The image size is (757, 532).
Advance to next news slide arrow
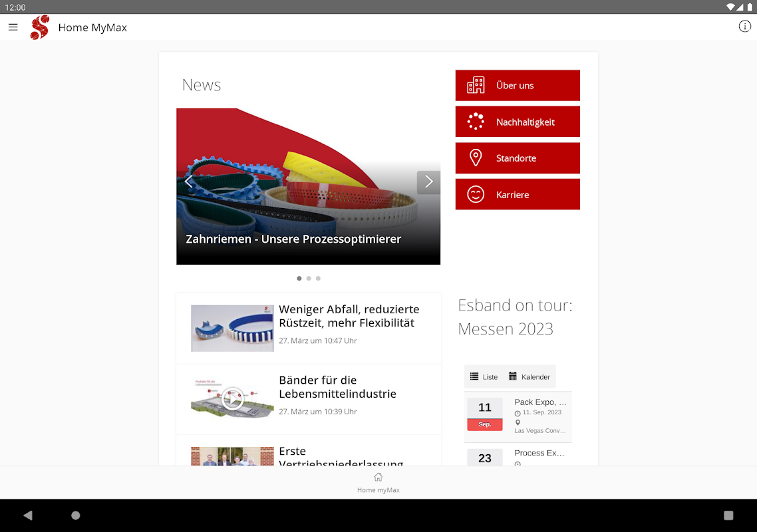pos(428,182)
